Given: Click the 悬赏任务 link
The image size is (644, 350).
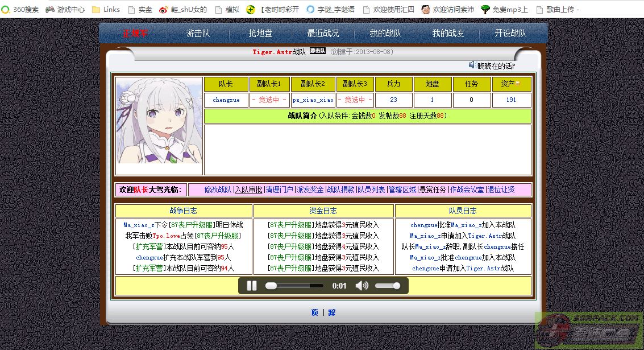Looking at the screenshot, I should pos(433,190).
